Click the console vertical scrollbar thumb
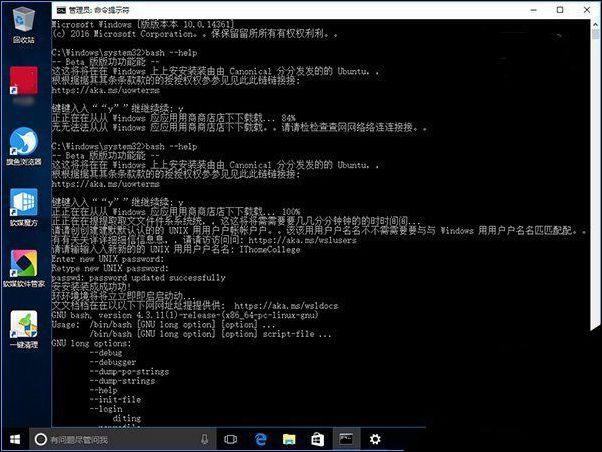 [595, 34]
